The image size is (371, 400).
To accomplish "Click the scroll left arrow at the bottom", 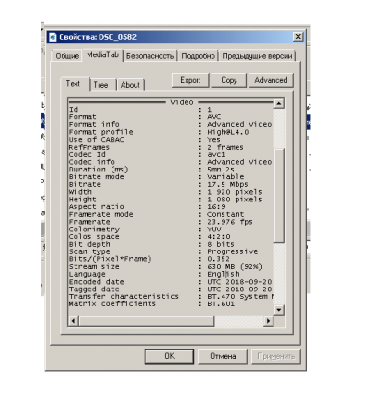I will click(x=73, y=321).
